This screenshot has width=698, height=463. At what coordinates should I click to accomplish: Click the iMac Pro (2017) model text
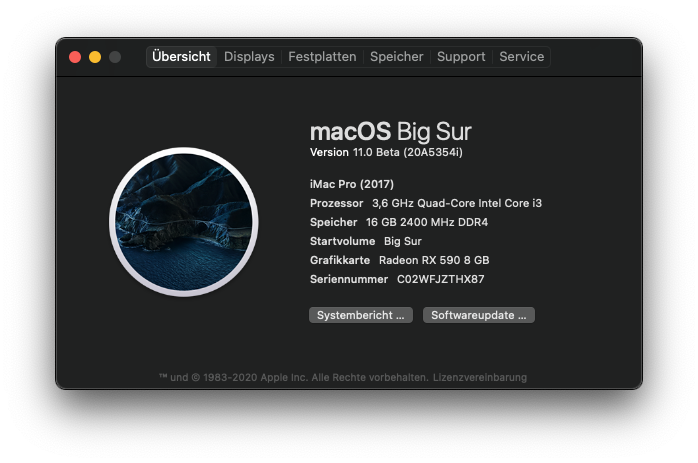[x=352, y=184]
